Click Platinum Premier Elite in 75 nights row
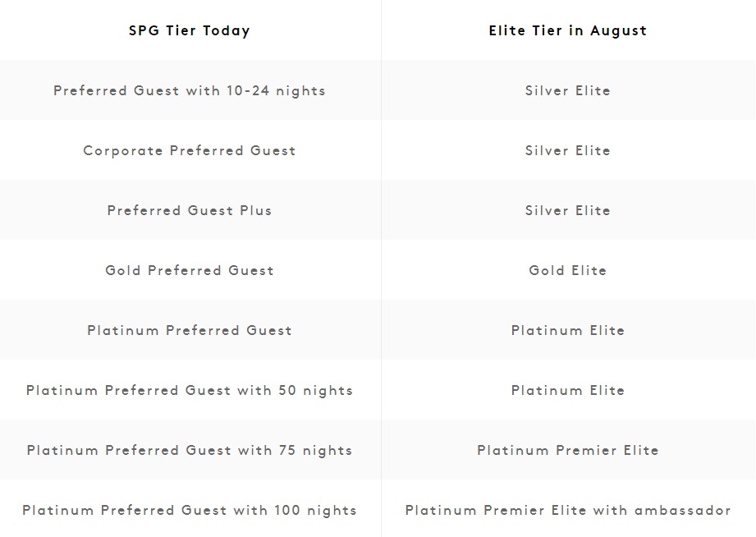Screen dimensions: 756x537 point(568,451)
